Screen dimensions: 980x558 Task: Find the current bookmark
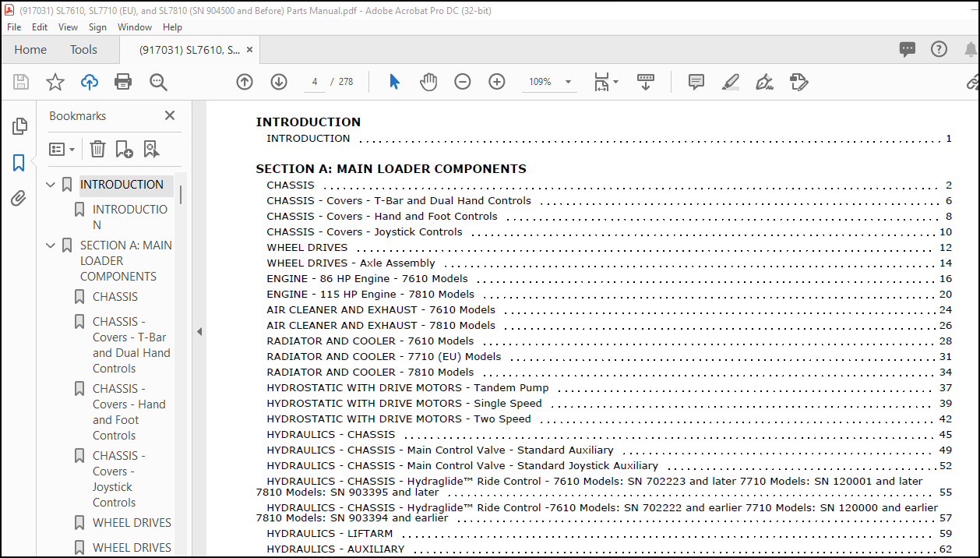tap(151, 149)
